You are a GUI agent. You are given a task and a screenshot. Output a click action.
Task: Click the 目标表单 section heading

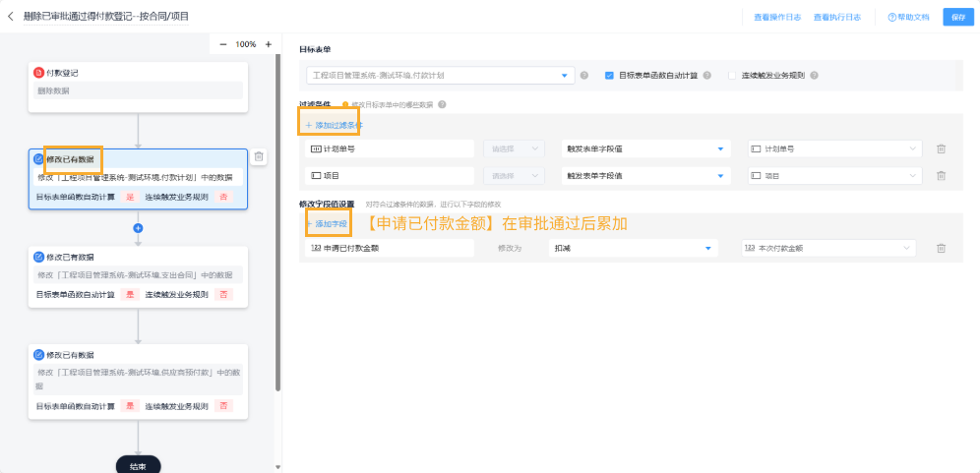click(x=315, y=49)
